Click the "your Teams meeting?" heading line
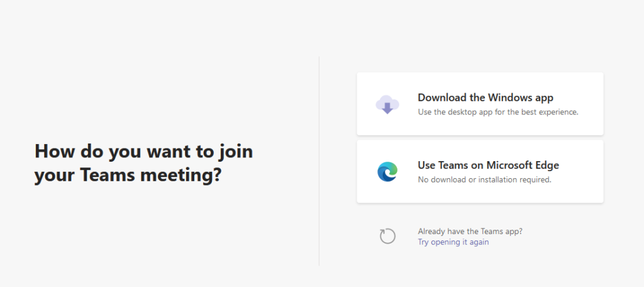The height and width of the screenshot is (287, 644). pos(128,176)
